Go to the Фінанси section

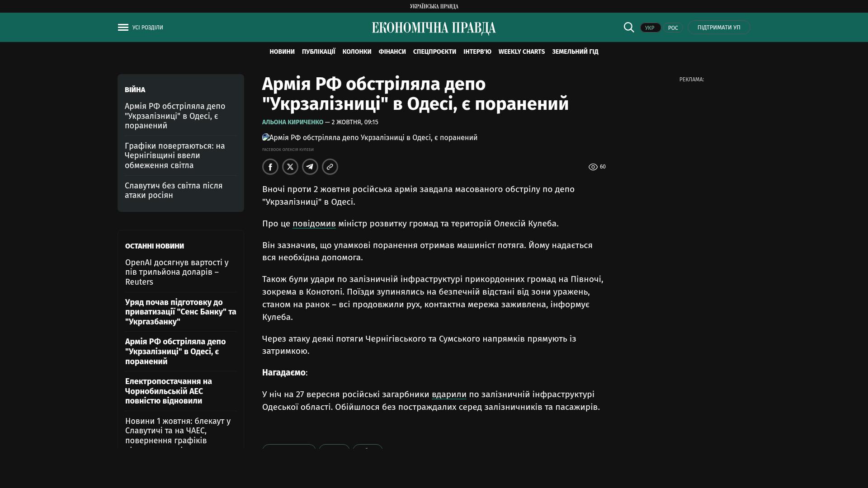[392, 52]
